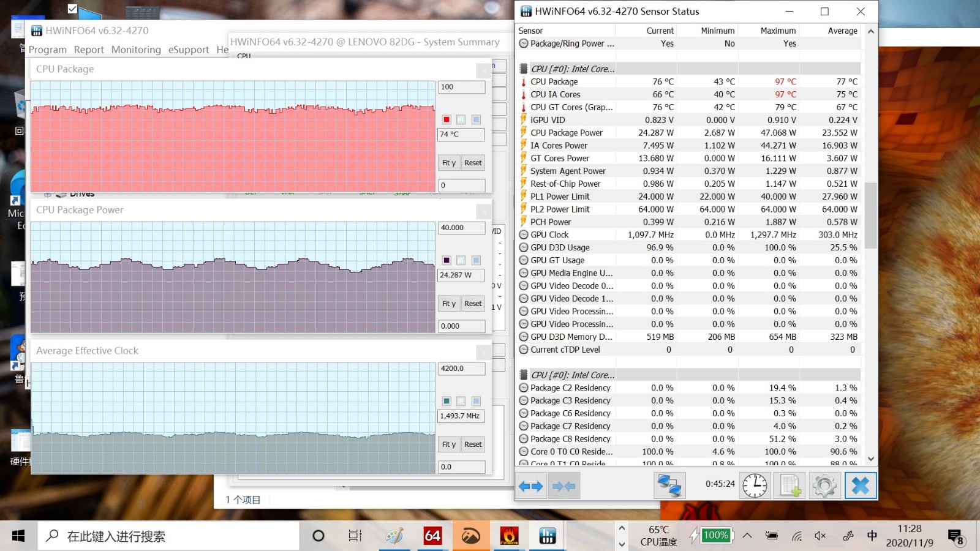Select the GPU D3D Memory D... row
The height and width of the screenshot is (551, 980).
[688, 337]
